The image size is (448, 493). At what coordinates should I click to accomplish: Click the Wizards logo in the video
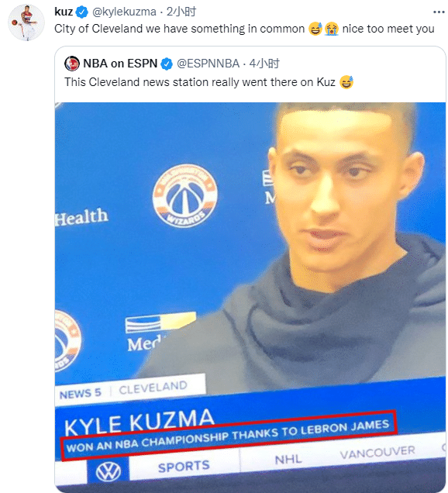pos(185,195)
